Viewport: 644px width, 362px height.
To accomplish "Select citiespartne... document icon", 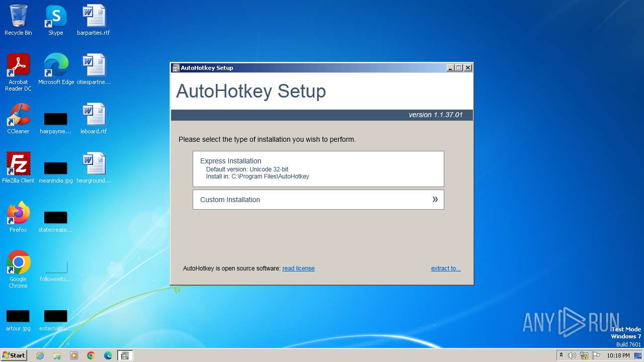I will point(94,69).
